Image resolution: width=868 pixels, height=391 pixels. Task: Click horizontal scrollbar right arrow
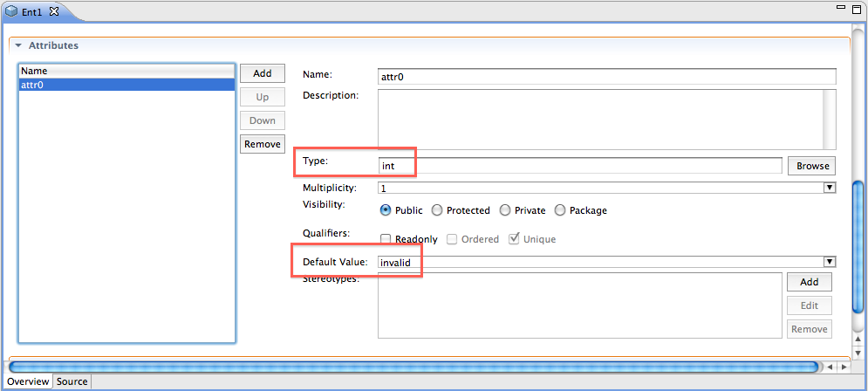[844, 367]
